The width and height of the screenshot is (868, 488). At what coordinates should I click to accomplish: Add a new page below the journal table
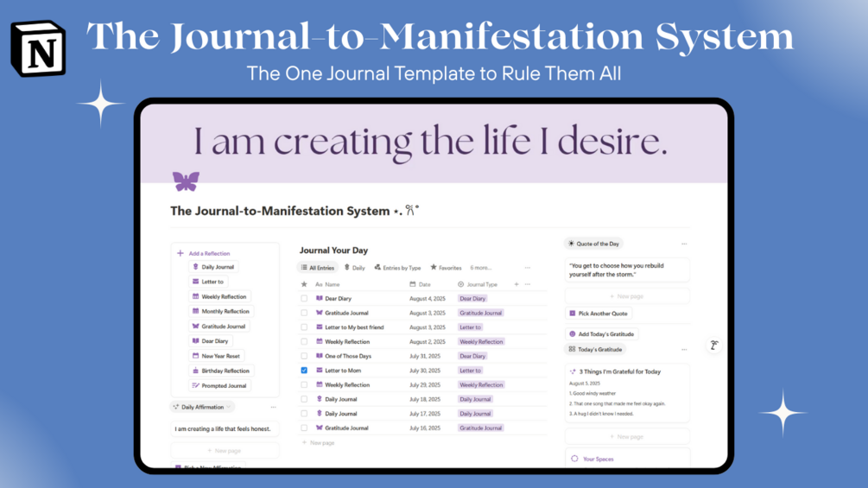pyautogui.click(x=319, y=443)
